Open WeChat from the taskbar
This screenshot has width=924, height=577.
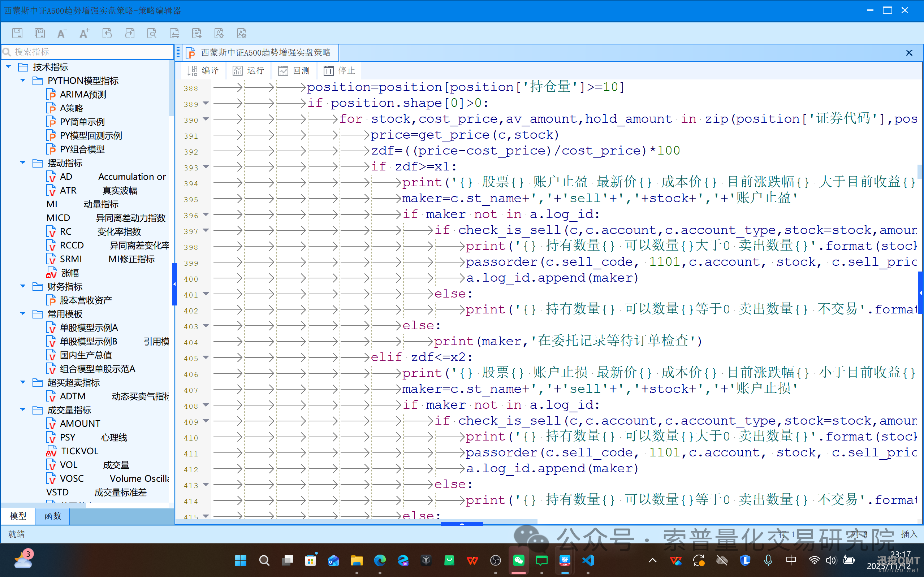tap(518, 561)
